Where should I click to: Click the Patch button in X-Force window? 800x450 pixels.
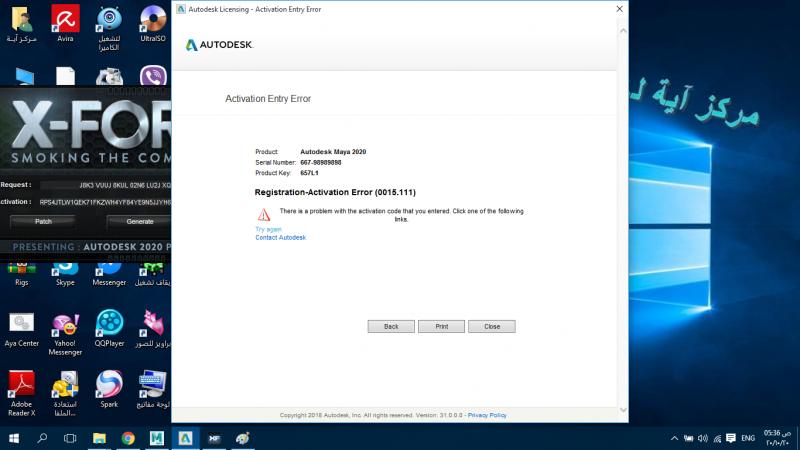[43, 221]
